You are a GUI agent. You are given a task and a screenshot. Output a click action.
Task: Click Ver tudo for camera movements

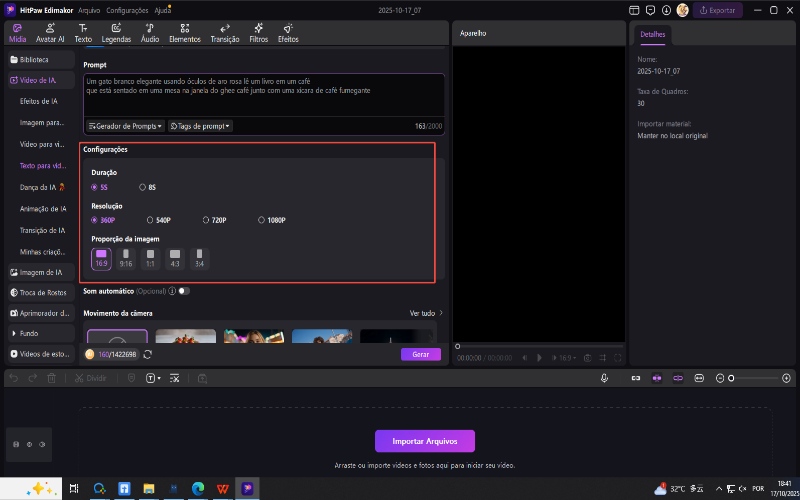point(426,313)
